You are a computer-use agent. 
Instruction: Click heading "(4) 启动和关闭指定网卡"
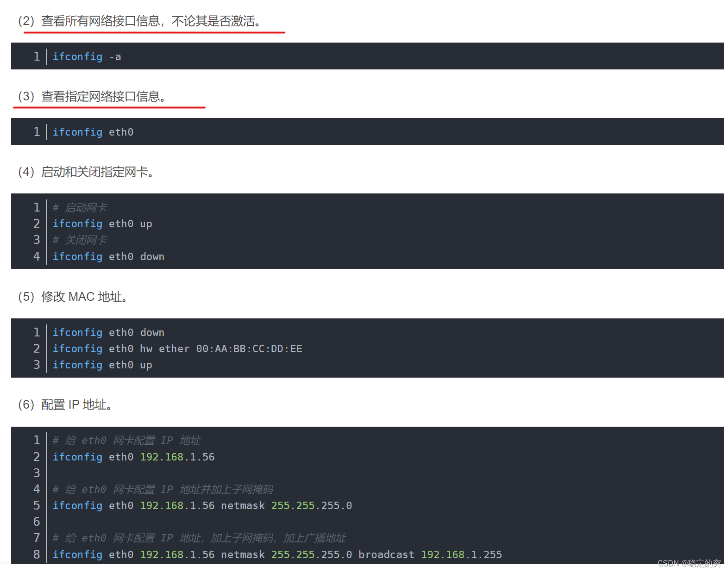[86, 172]
